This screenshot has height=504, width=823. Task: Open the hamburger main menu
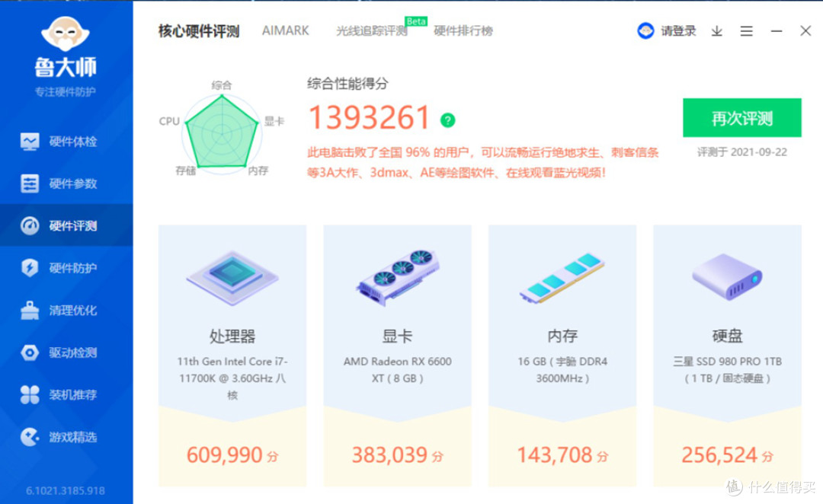coord(746,31)
